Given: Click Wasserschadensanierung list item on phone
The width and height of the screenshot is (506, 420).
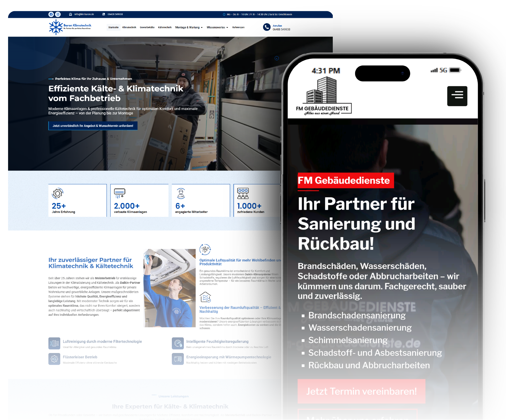Looking at the screenshot, I should click(x=360, y=328).
